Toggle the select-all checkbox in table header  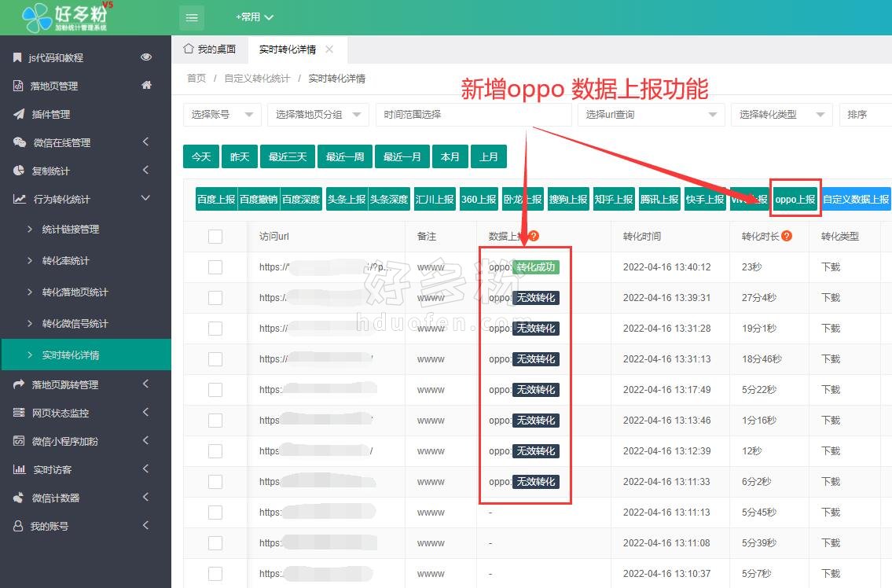215,237
